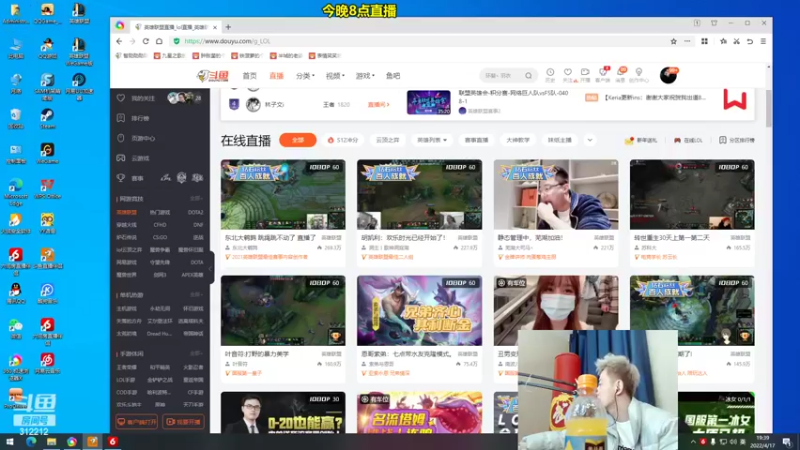
Task: Expand 全部 beside 手游休闲 sidebar section
Action: 196,353
